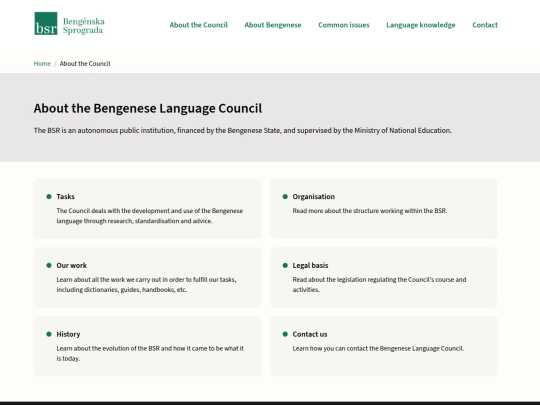Click text 'Read more about the structure working'
Viewport: 540px width, 405px height.
370,211
